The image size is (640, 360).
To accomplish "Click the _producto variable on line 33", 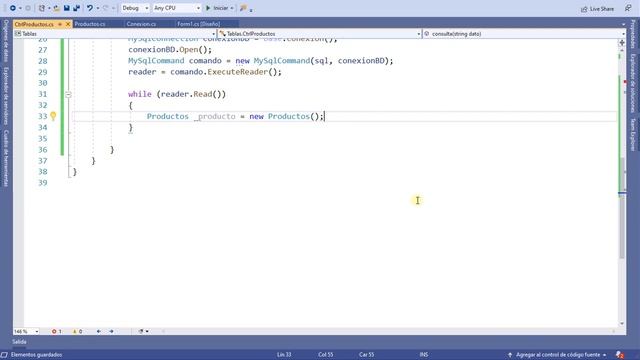I will pos(214,116).
